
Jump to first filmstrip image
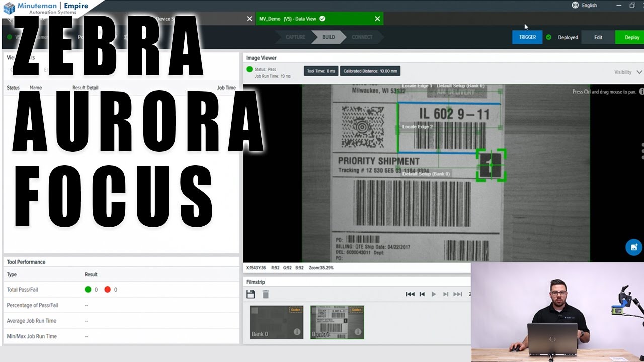coord(410,294)
